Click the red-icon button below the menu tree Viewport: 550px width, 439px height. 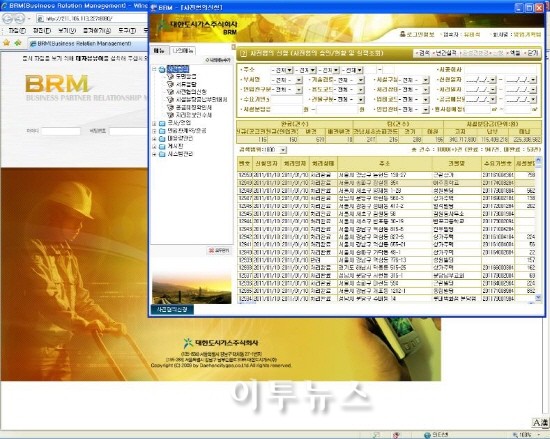219,250
